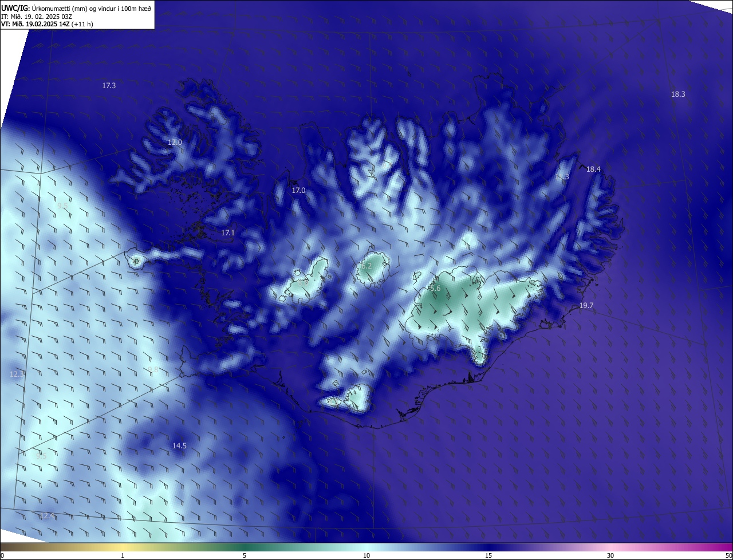Screen dimensions: 733x560
Task: Click the '1' tick on the legend
Action: [123, 555]
